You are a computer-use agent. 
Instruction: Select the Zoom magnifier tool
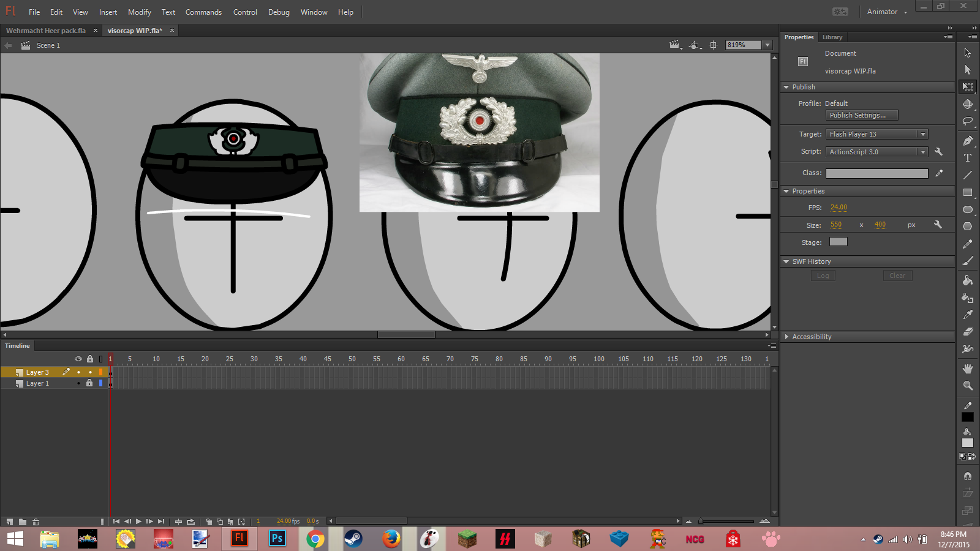point(968,386)
